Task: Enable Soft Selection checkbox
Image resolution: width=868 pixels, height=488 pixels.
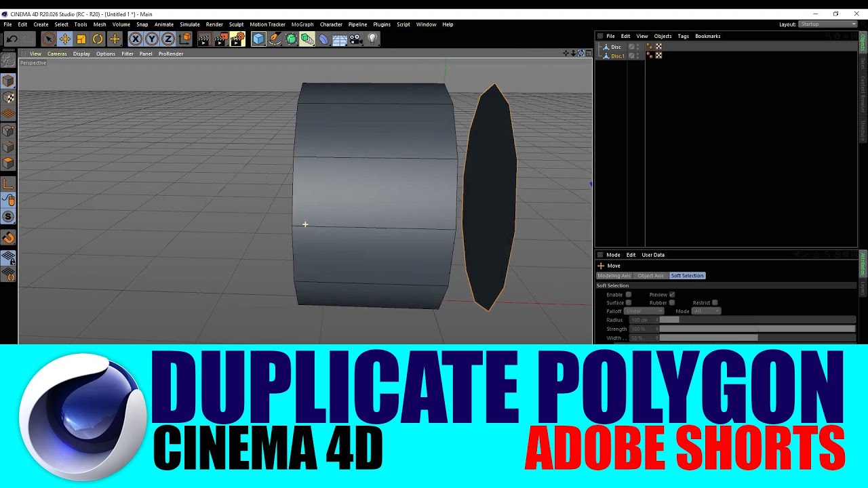Action: point(629,295)
